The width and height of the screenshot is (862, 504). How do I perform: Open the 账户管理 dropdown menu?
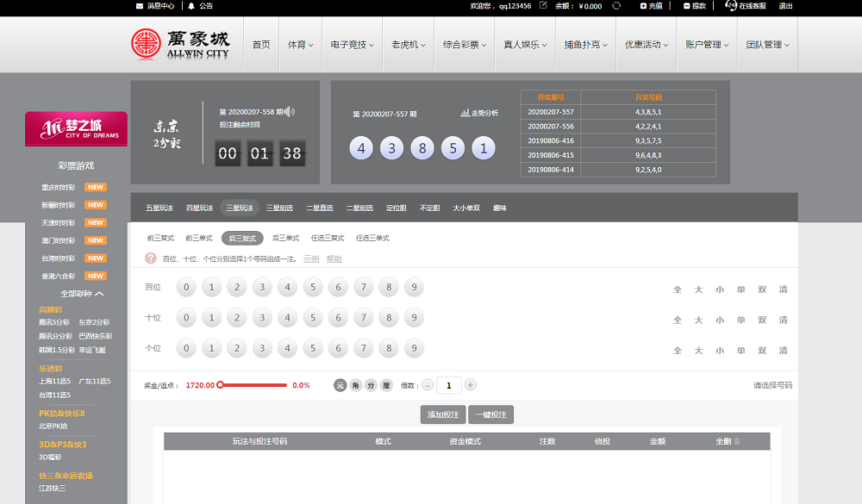[x=707, y=45]
